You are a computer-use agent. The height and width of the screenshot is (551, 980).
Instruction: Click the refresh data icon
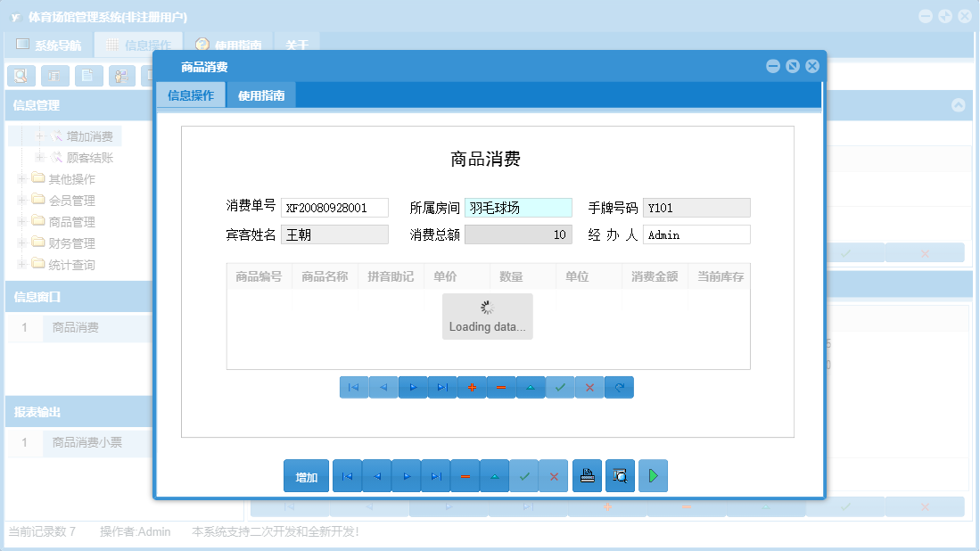click(x=619, y=387)
